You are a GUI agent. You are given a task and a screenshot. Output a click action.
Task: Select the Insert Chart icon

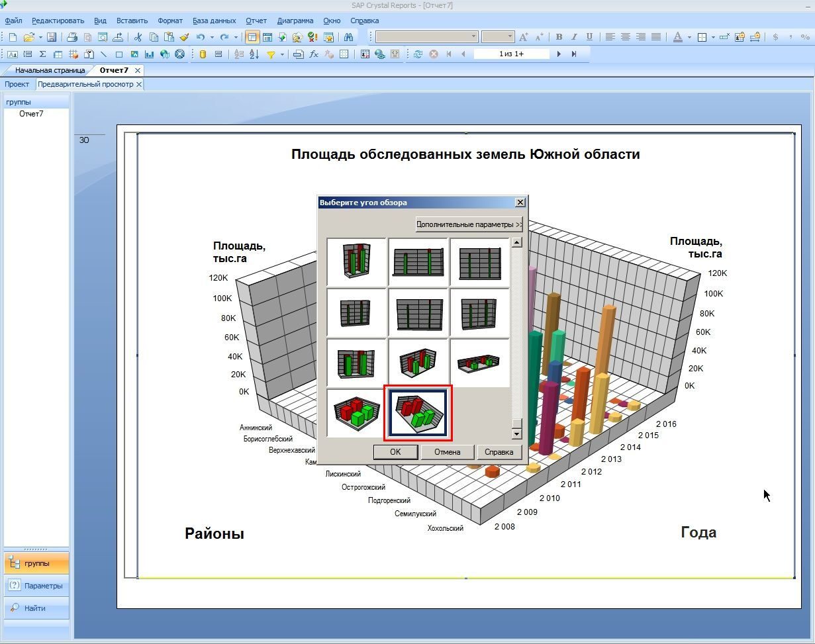pos(150,54)
